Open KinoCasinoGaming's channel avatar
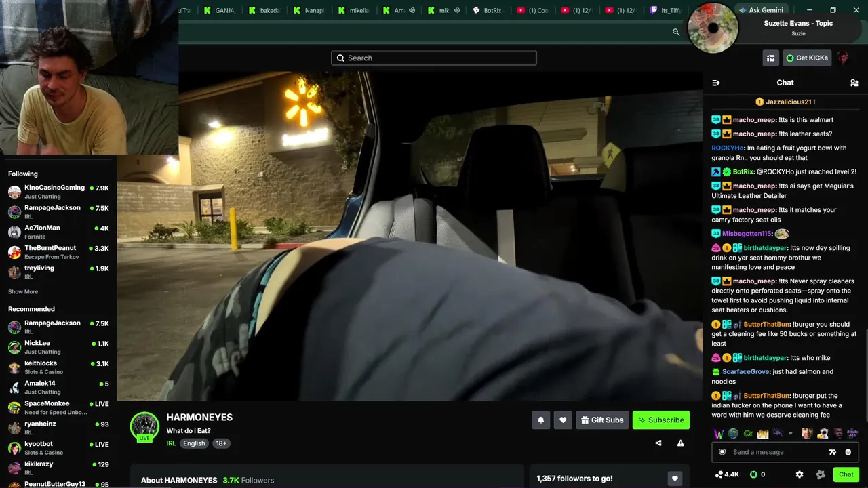 pyautogui.click(x=14, y=192)
